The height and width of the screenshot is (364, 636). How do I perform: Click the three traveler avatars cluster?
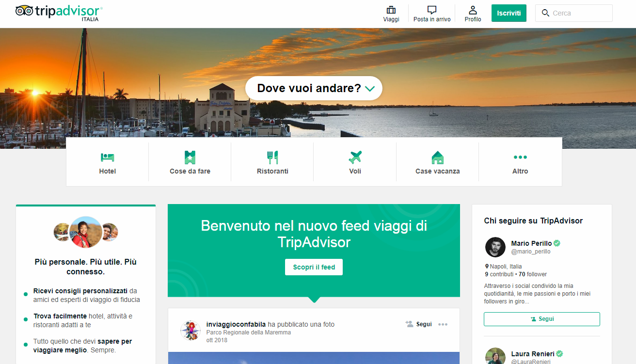click(x=86, y=232)
